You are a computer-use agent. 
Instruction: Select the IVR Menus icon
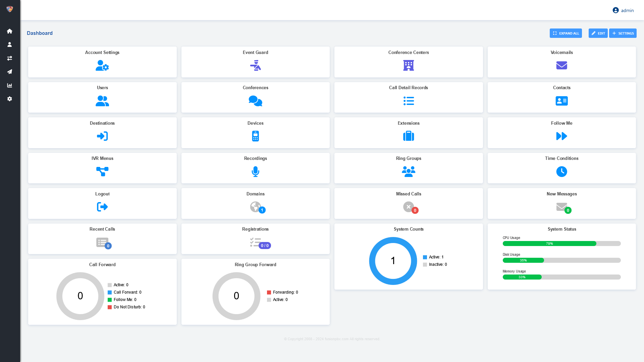[102, 172]
